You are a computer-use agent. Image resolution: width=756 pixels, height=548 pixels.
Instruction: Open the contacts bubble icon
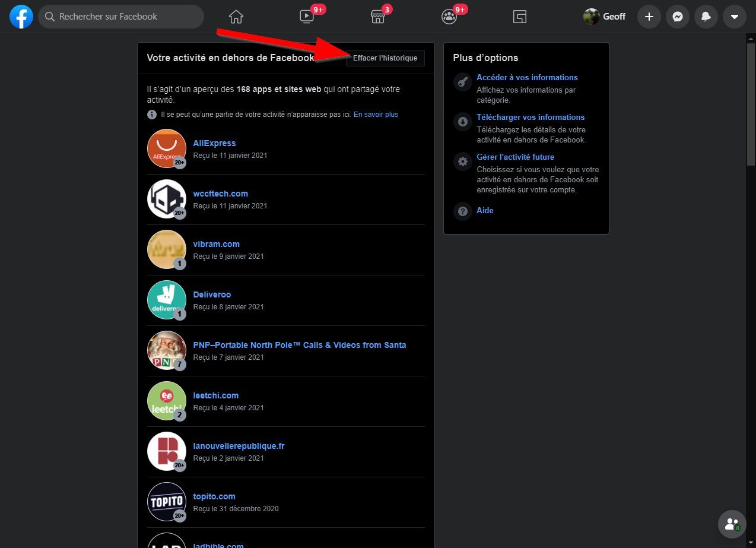(732, 524)
